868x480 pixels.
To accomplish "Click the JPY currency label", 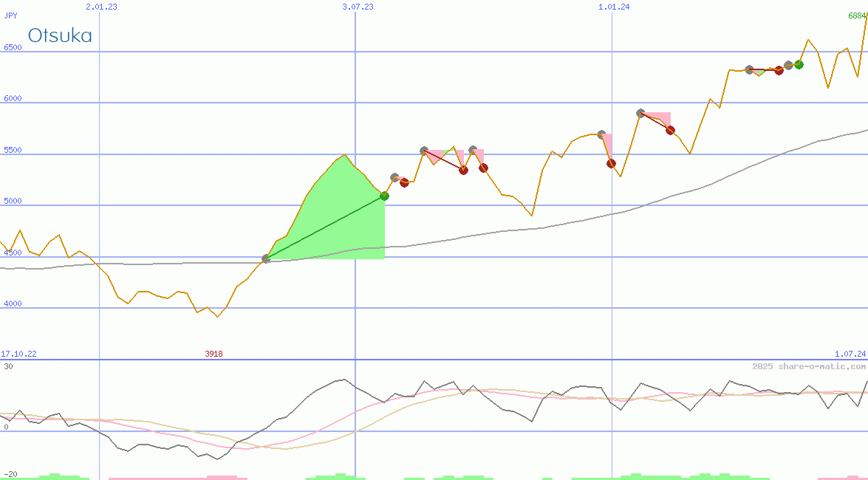I will pyautogui.click(x=10, y=15).
